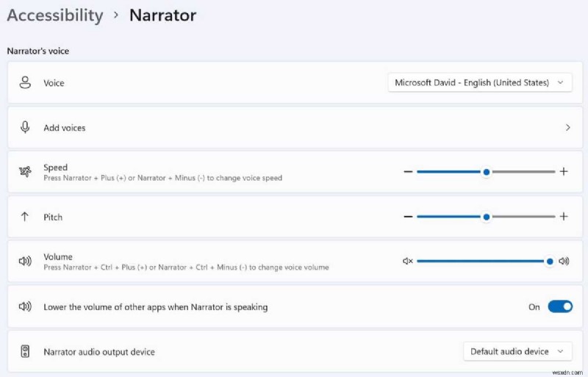Image resolution: width=588 pixels, height=377 pixels.
Task: Click the Narrator's voice section heading
Action: coord(38,51)
